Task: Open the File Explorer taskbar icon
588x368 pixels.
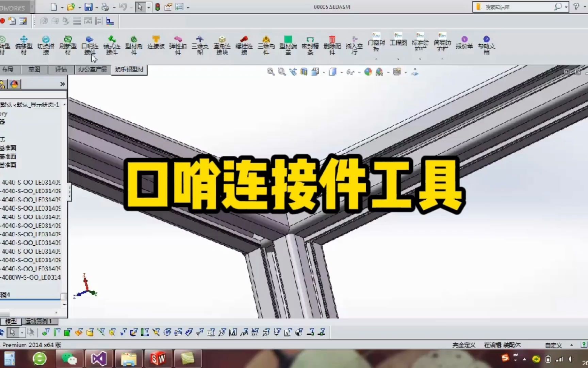Action: click(129, 359)
